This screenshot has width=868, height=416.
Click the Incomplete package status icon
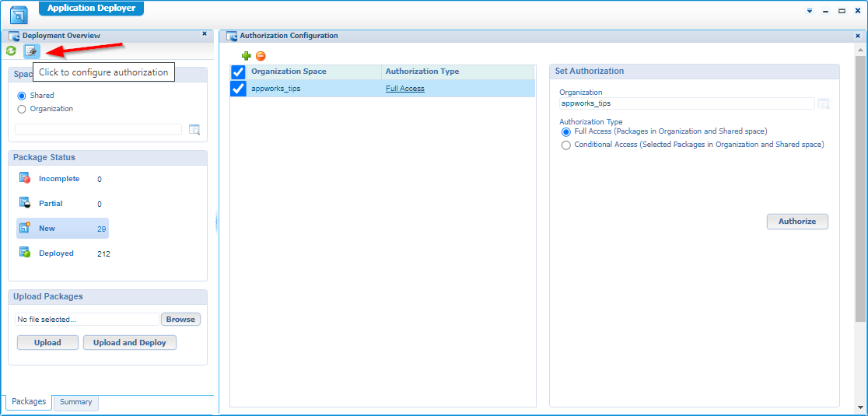[25, 178]
